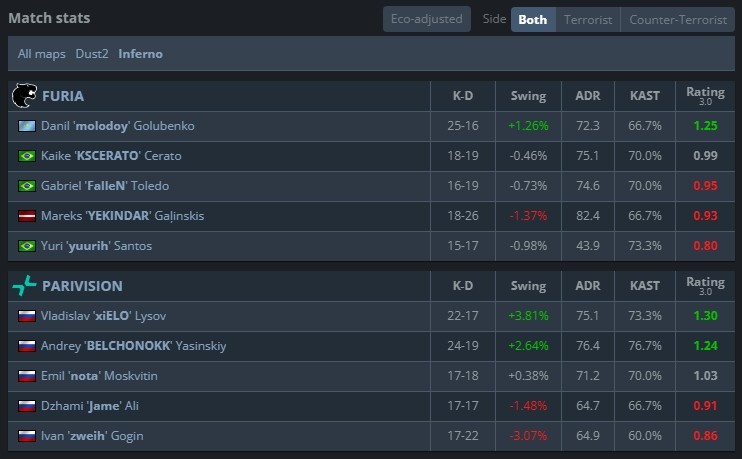This screenshot has width=742, height=459.
Task: Click the Brazil flag next to yuurih
Action: coord(27,246)
